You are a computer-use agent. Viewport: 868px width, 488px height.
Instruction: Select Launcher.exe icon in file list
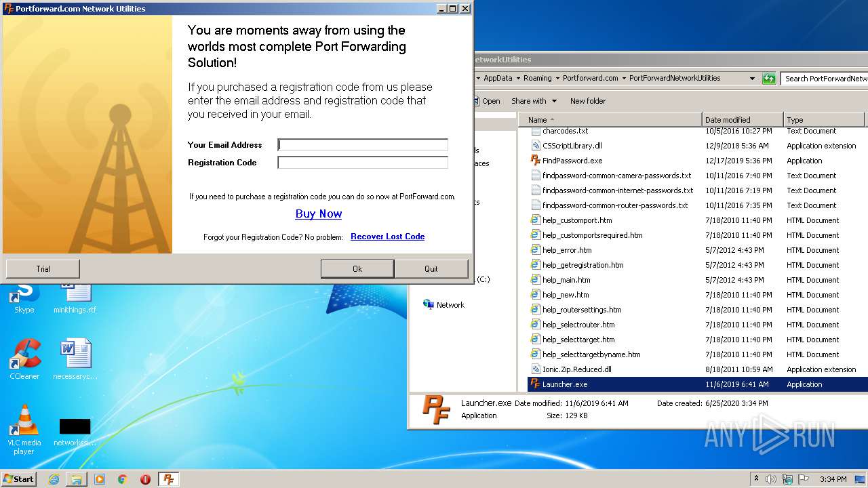(x=535, y=384)
